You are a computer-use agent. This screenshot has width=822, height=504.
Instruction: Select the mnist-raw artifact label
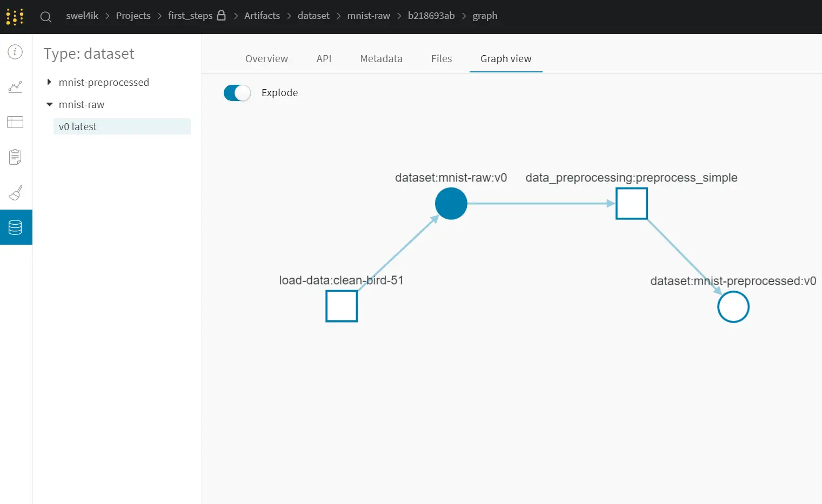click(82, 104)
